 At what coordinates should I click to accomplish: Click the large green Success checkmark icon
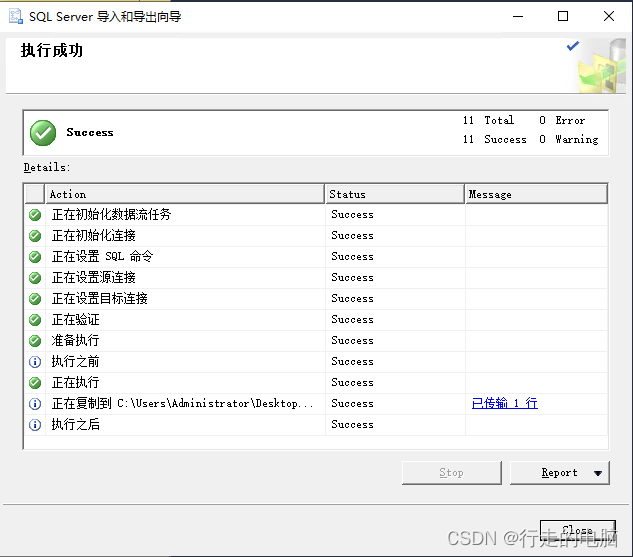pyautogui.click(x=43, y=133)
